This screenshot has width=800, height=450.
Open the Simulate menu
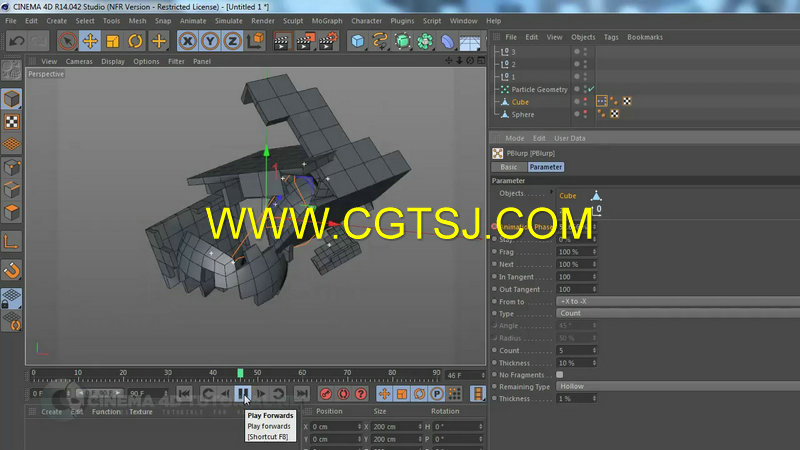click(229, 21)
